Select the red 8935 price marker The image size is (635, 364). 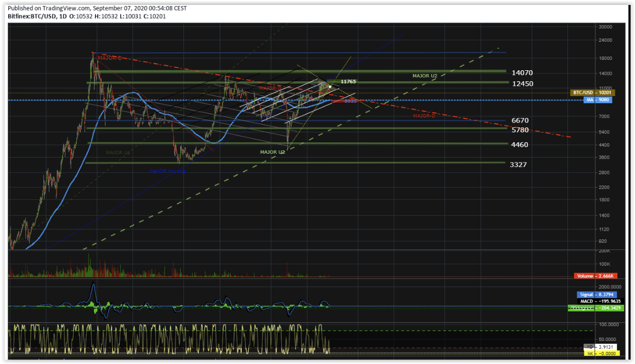pyautogui.click(x=351, y=101)
